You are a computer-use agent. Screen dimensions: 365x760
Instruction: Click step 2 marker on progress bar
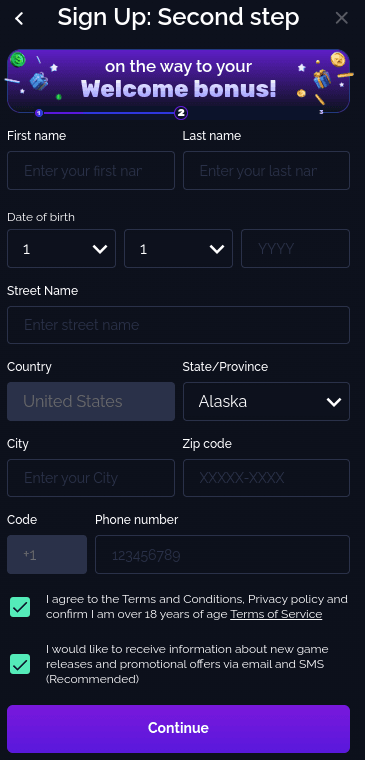click(181, 113)
